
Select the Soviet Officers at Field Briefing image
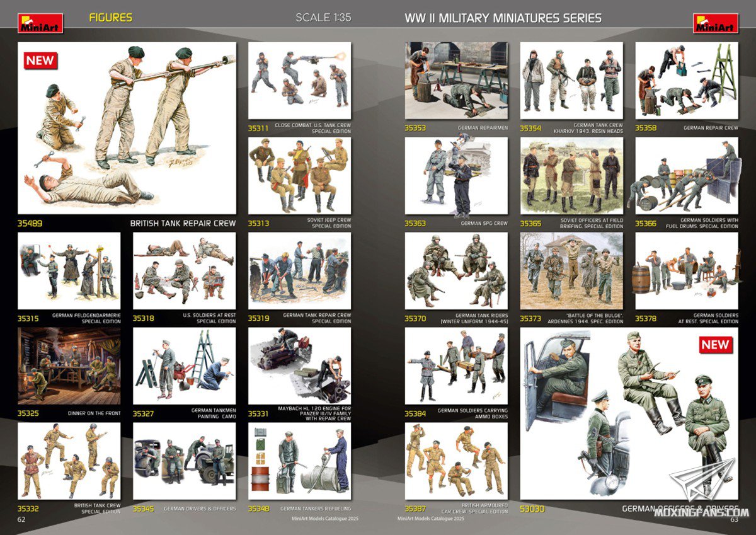coord(571,176)
